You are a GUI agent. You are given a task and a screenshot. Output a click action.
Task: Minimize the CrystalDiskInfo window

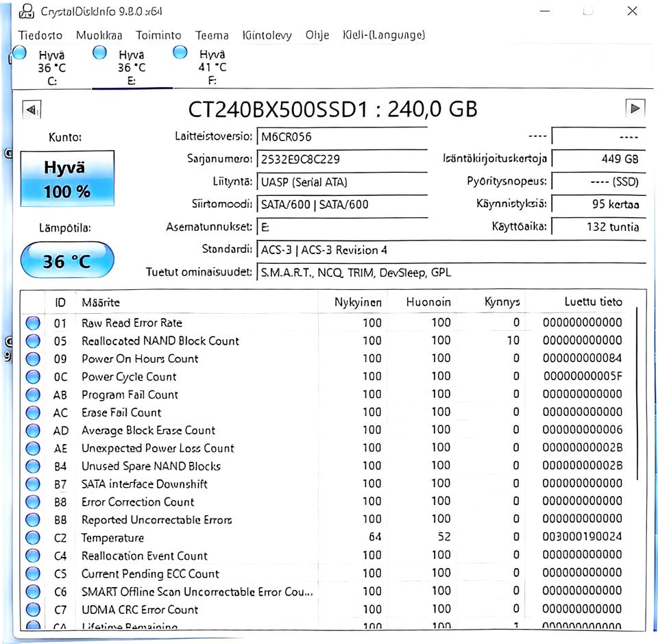pyautogui.click(x=545, y=12)
